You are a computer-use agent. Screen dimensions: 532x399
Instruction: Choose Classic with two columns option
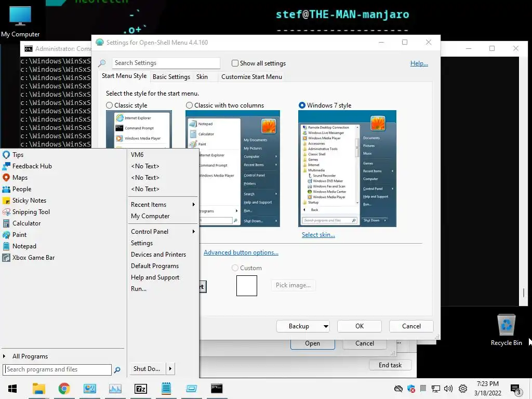click(x=189, y=105)
